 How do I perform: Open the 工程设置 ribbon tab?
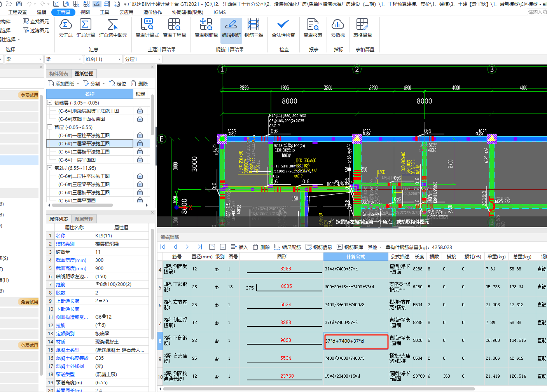(x=17, y=12)
